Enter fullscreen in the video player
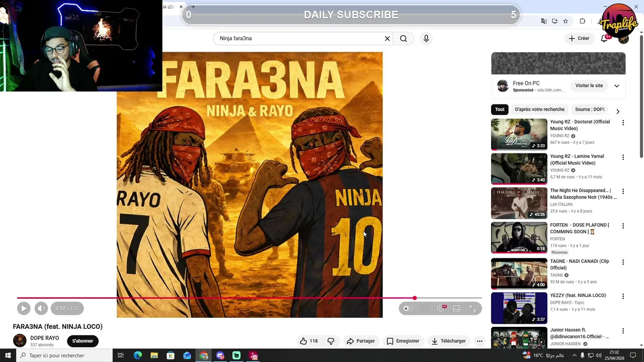644x362 pixels. [x=472, y=308]
